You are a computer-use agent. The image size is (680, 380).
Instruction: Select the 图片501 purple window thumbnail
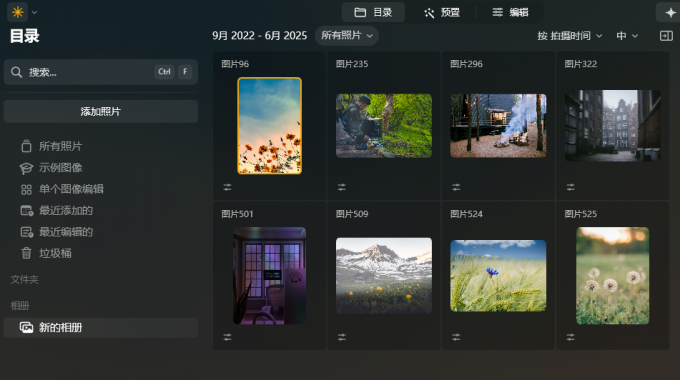[x=269, y=275]
